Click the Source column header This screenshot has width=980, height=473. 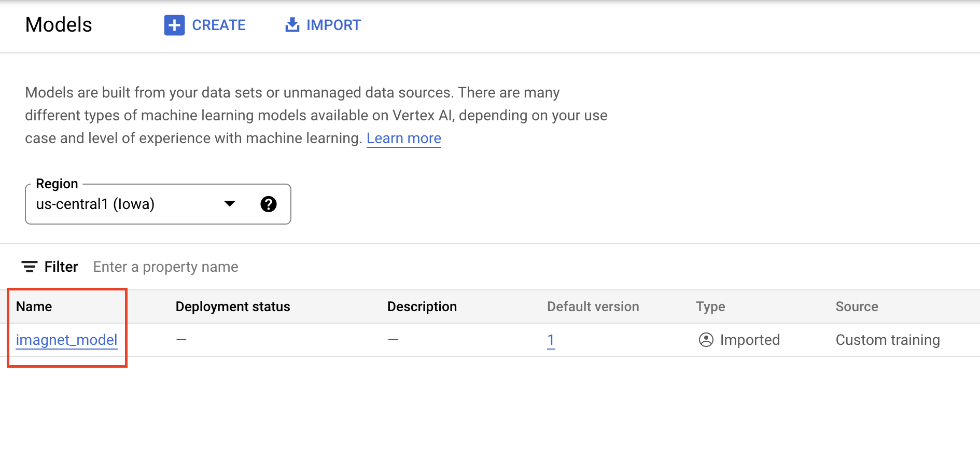[x=857, y=307]
